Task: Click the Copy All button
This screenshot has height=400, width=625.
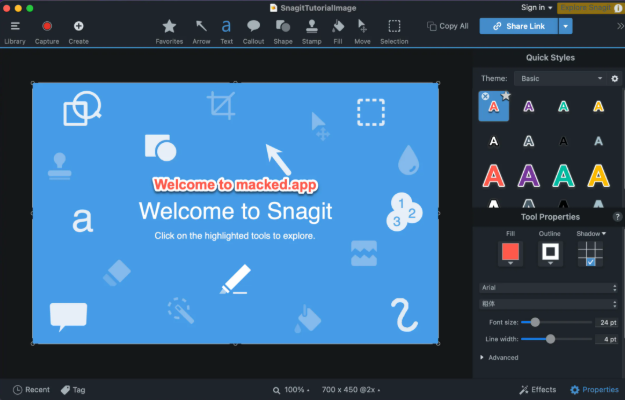Action: point(448,26)
